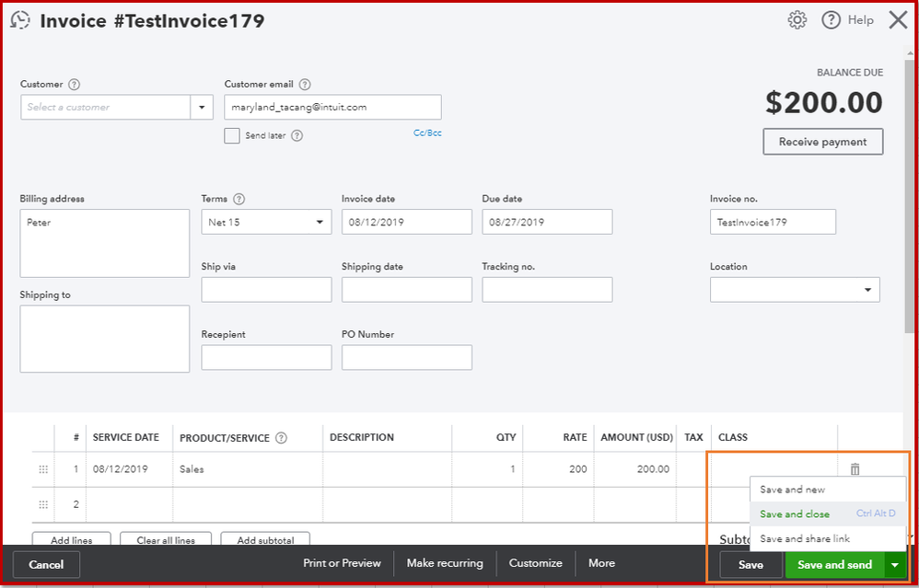Click the Recepient field
This screenshot has width=919, height=588.
266,357
